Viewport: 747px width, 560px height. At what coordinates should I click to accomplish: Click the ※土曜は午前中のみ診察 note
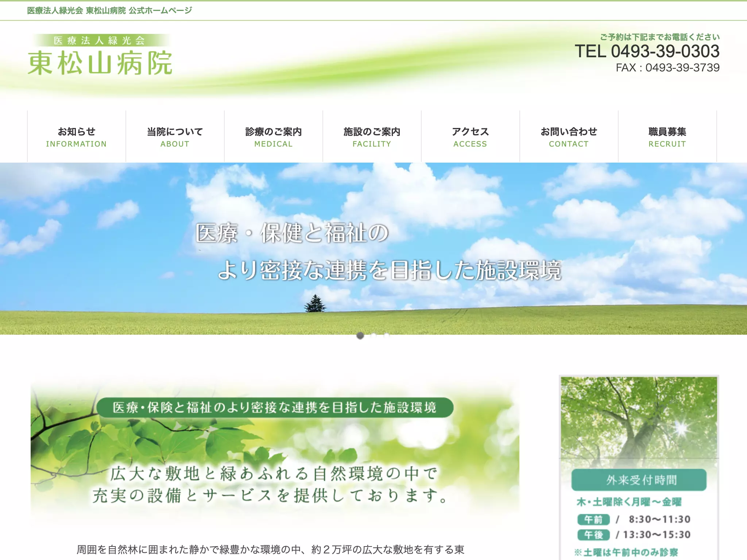point(626,552)
